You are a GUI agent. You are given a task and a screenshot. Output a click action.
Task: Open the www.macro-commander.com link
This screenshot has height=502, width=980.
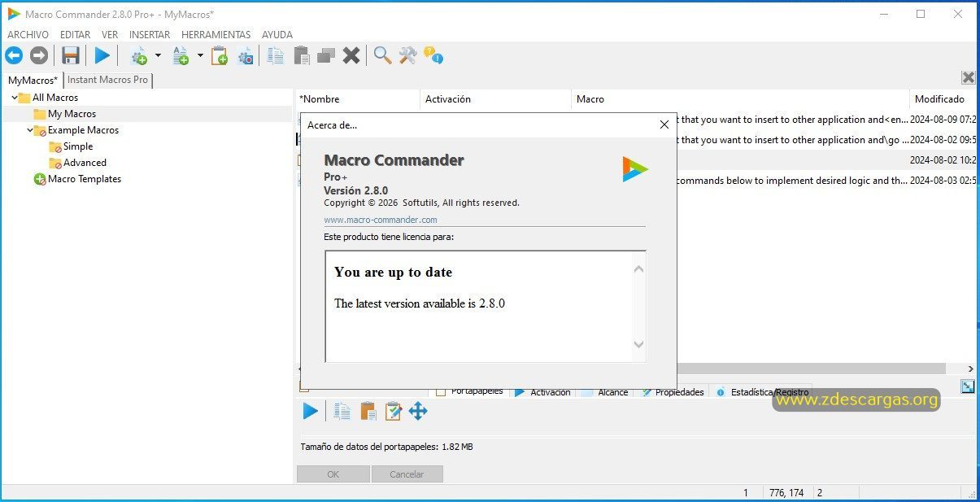point(381,220)
